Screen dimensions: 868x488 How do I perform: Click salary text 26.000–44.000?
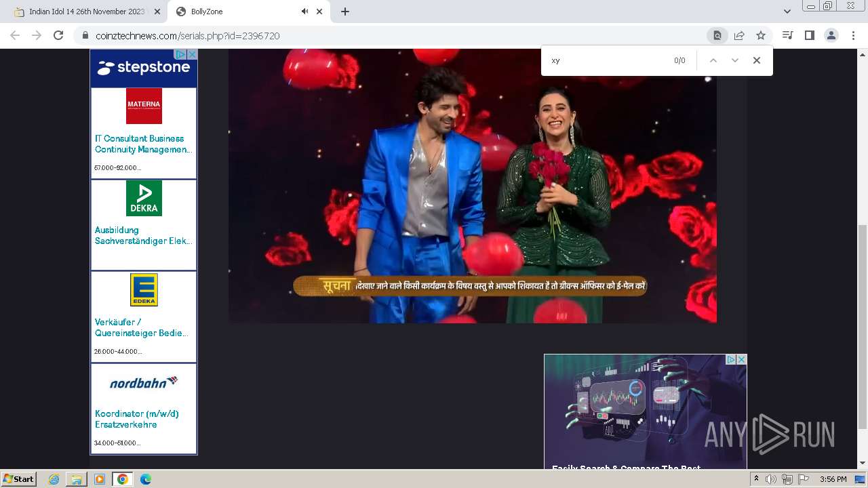(x=118, y=352)
